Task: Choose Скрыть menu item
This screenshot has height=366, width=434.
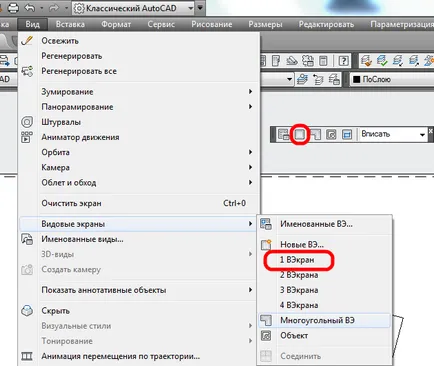Action: (x=138, y=311)
